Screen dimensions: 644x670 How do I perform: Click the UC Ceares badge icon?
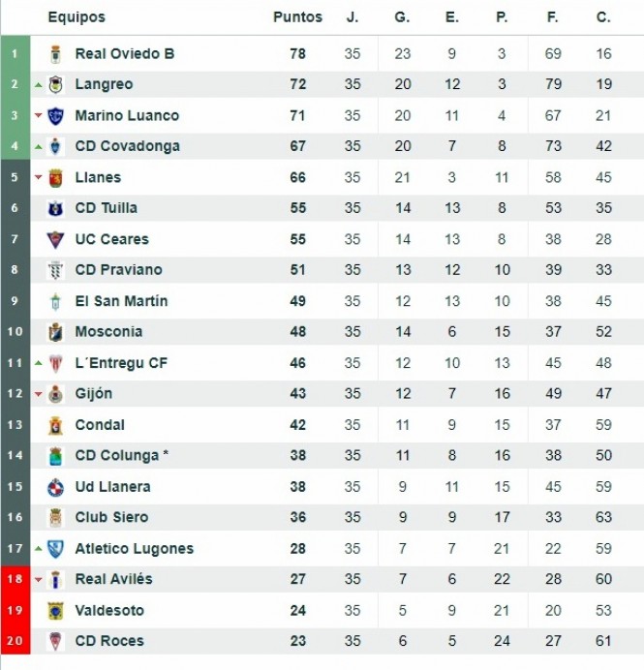pyautogui.click(x=55, y=239)
